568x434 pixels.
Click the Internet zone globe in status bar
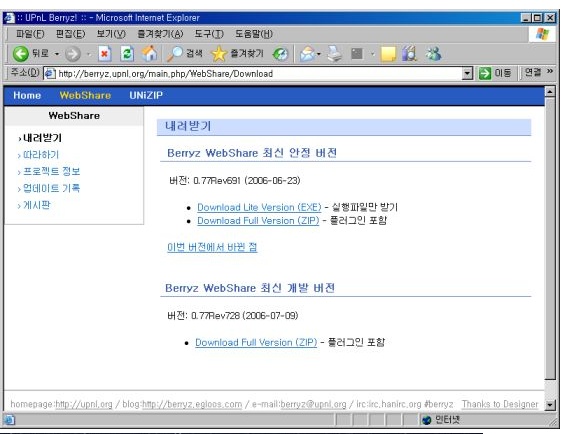(x=426, y=420)
